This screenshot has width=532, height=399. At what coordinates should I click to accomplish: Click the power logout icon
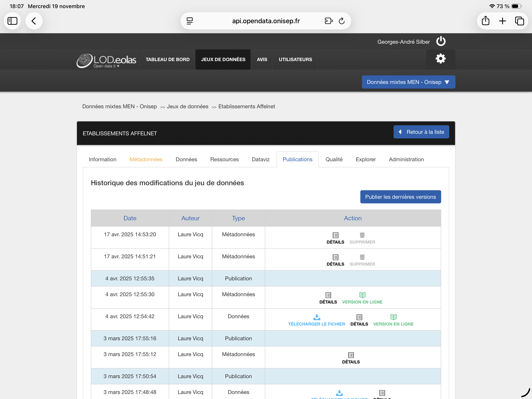441,41
